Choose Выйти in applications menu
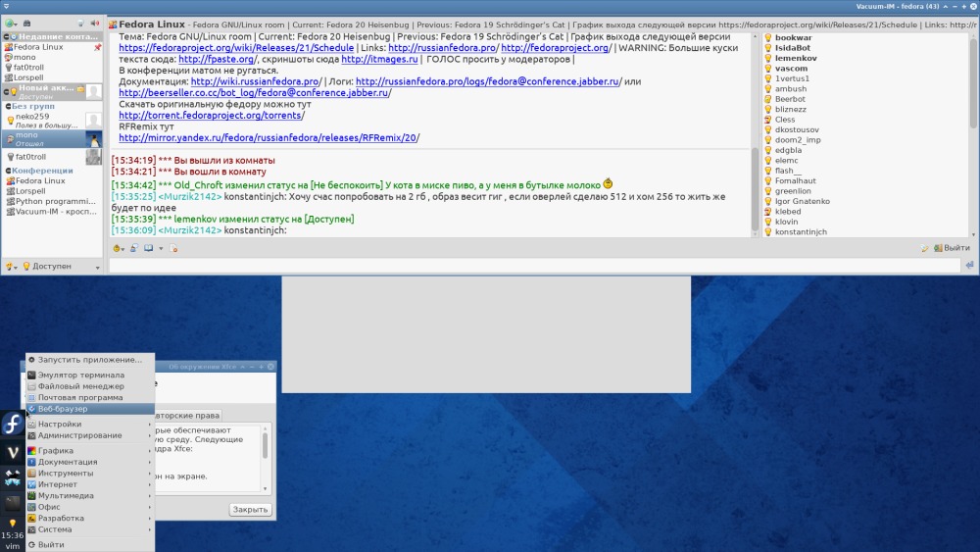The image size is (980, 552). pyautogui.click(x=90, y=544)
